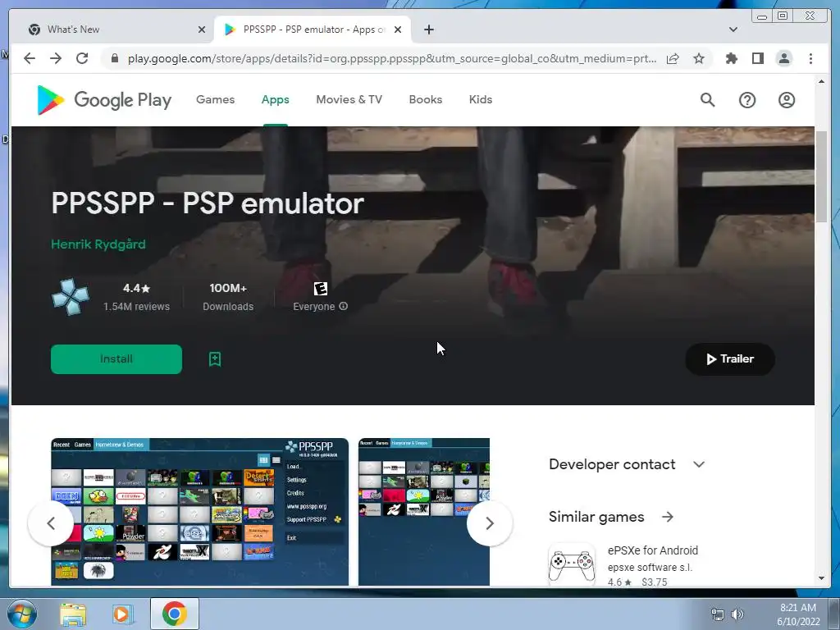This screenshot has width=840, height=630.
Task: Open the Google Play account icon
Action: tap(787, 100)
